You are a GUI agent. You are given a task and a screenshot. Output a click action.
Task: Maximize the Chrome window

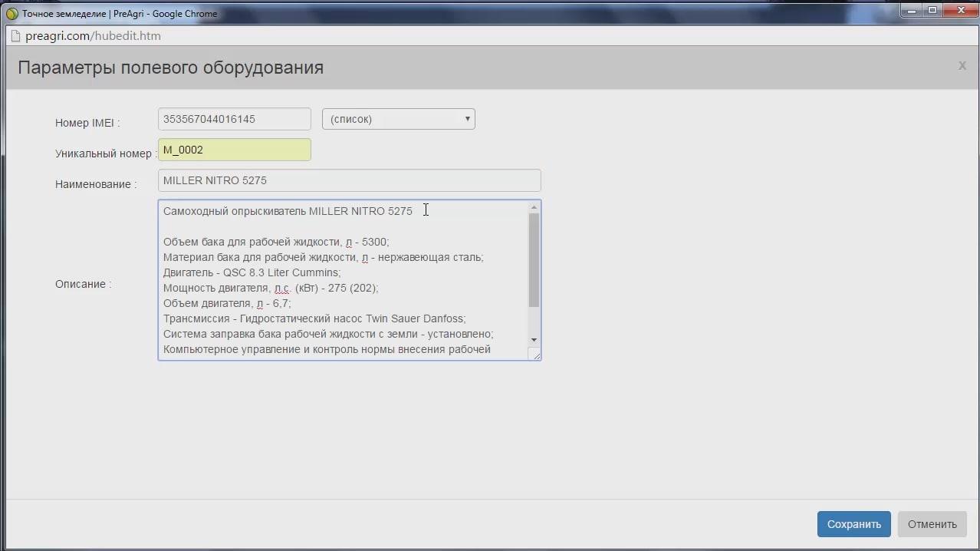[x=932, y=9]
